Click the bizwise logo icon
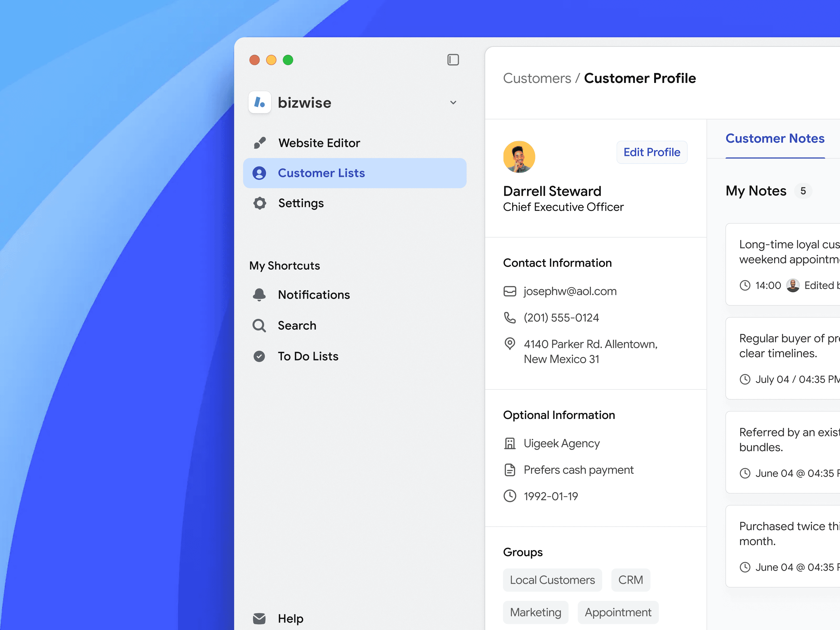 point(260,102)
